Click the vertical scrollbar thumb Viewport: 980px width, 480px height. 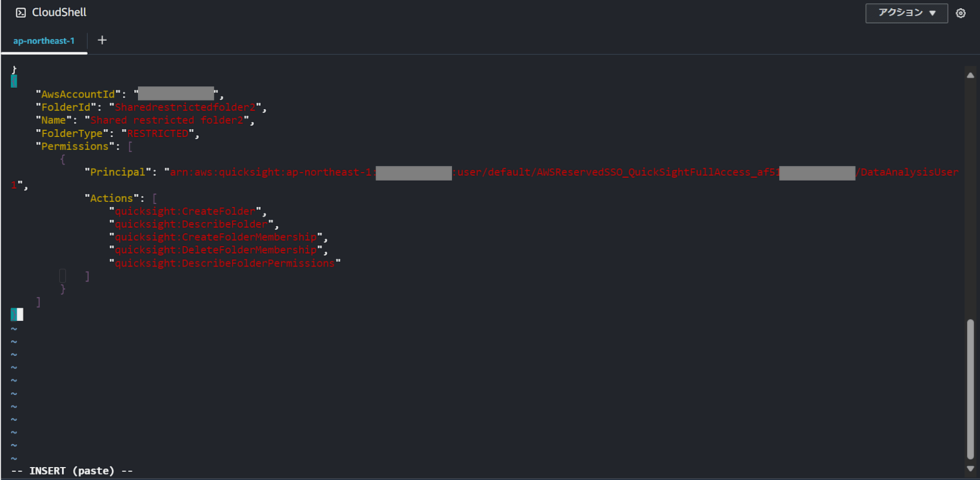click(970, 389)
